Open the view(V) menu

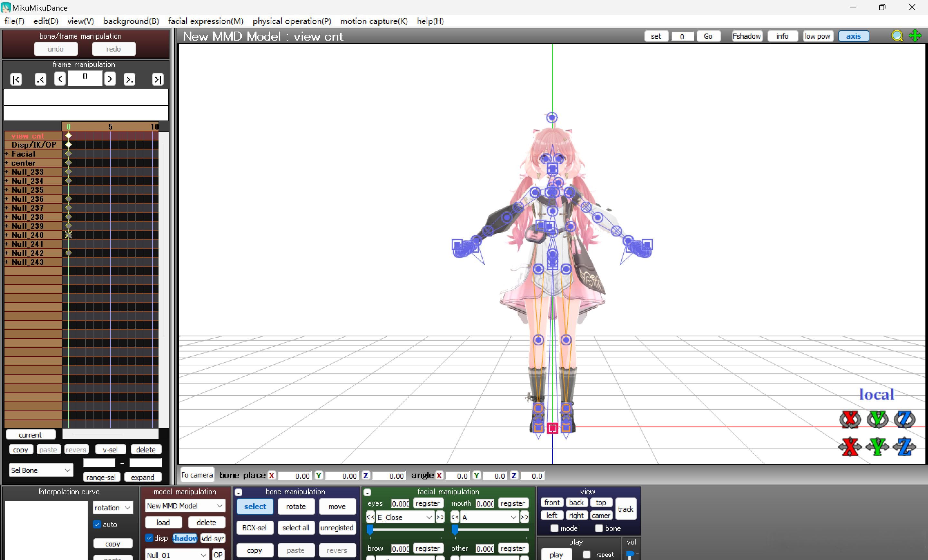(x=81, y=21)
